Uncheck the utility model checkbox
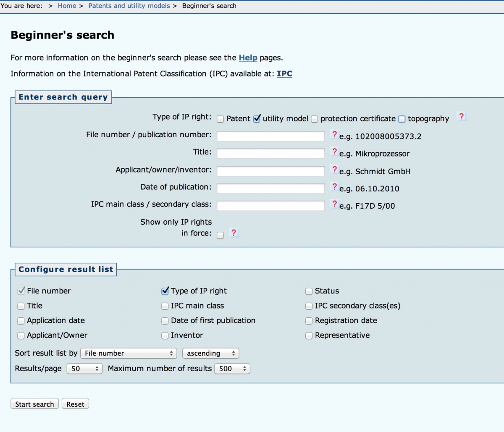The width and height of the screenshot is (504, 432). tap(257, 119)
